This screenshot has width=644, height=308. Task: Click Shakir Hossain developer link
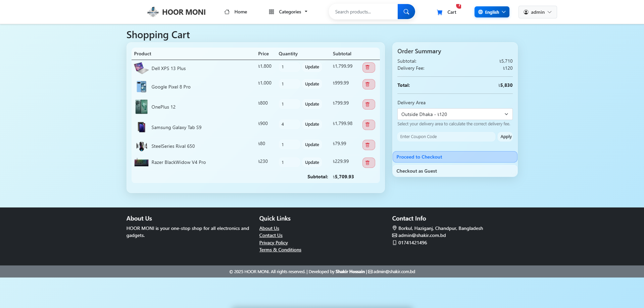[350, 271]
